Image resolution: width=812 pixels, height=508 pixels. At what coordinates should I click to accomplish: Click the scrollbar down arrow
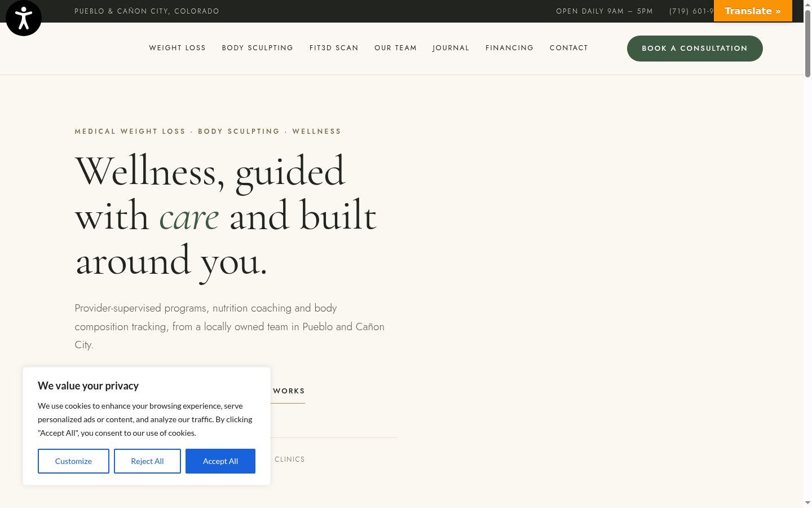807,502
